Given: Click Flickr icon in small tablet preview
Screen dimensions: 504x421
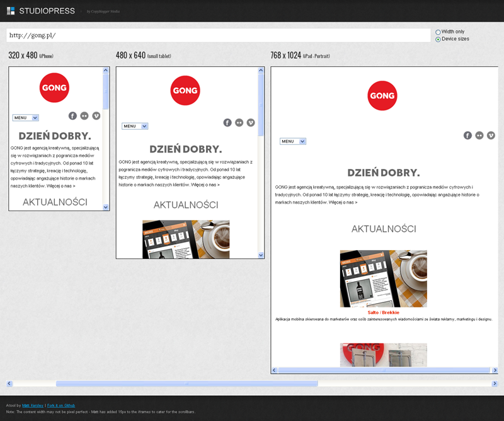Looking at the screenshot, I should point(239,122).
